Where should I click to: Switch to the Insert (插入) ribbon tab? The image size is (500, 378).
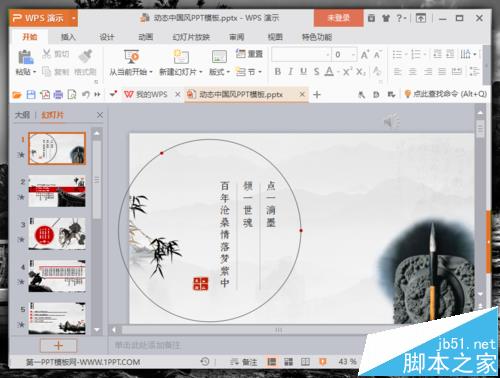point(68,37)
